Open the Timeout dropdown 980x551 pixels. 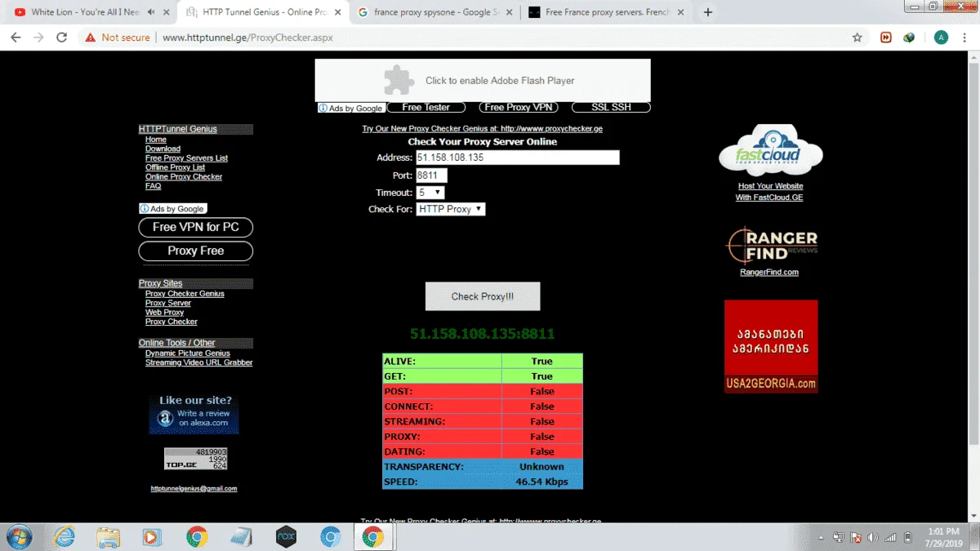[430, 193]
